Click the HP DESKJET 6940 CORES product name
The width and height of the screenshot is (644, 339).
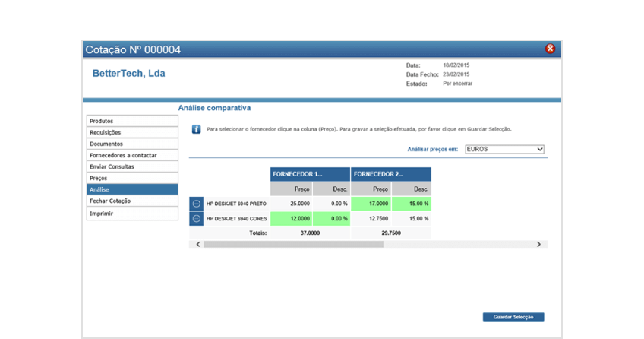(x=237, y=219)
